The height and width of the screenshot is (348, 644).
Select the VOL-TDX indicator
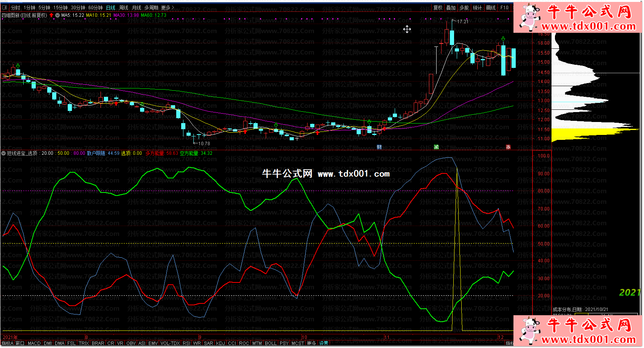click(170, 343)
